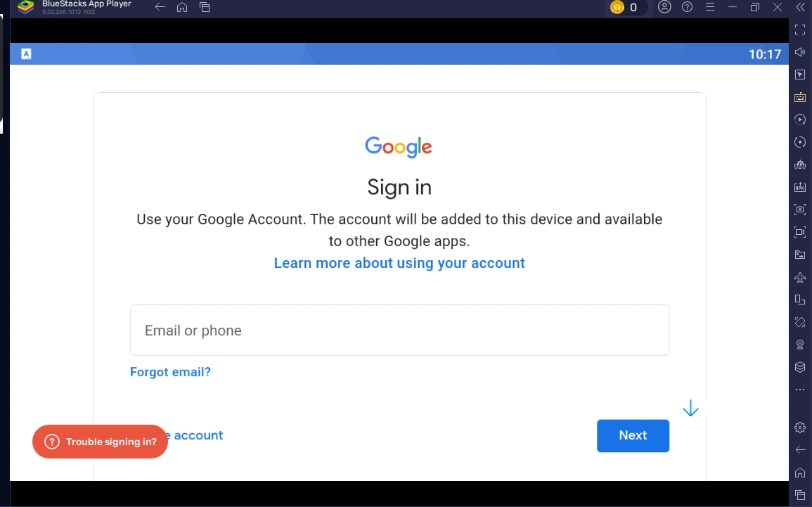Click the circular rotating arrow with dot icon

800,143
